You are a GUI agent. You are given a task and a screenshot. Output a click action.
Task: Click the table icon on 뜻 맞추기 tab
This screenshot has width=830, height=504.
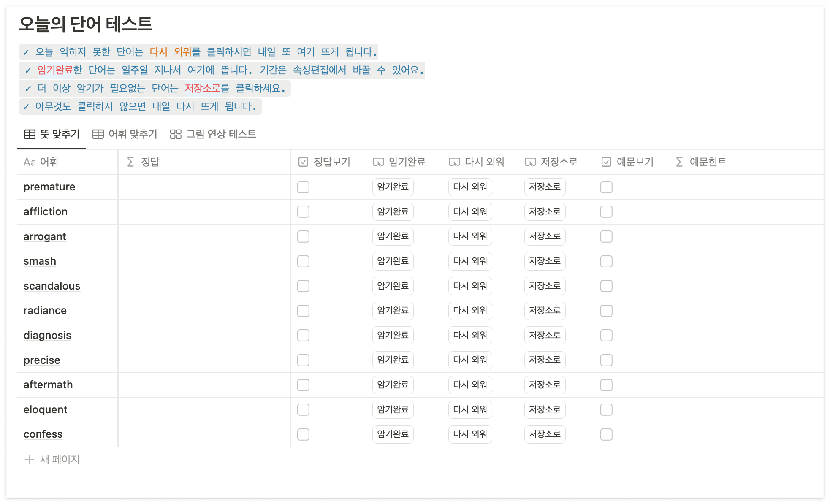tap(30, 134)
